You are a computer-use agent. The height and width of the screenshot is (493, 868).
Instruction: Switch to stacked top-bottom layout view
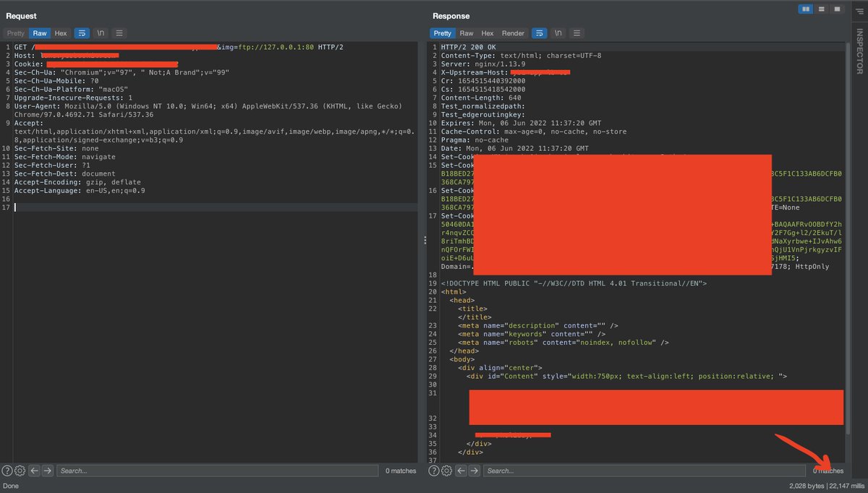click(x=822, y=9)
